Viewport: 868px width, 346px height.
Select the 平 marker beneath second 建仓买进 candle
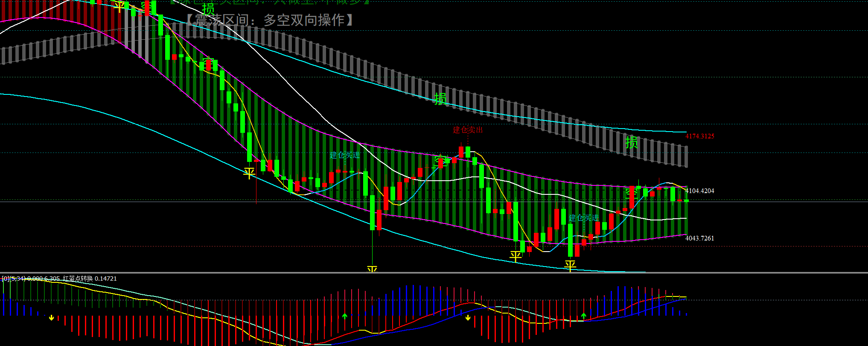(570, 266)
